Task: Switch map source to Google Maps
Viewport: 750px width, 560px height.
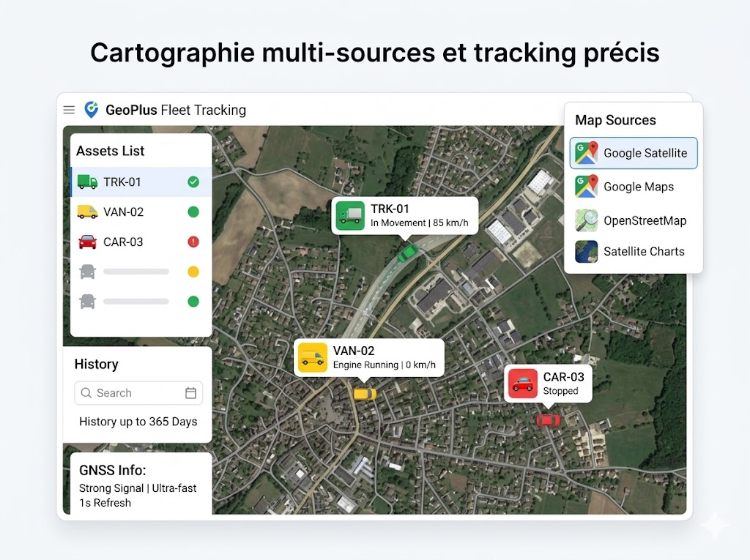Action: click(x=634, y=187)
